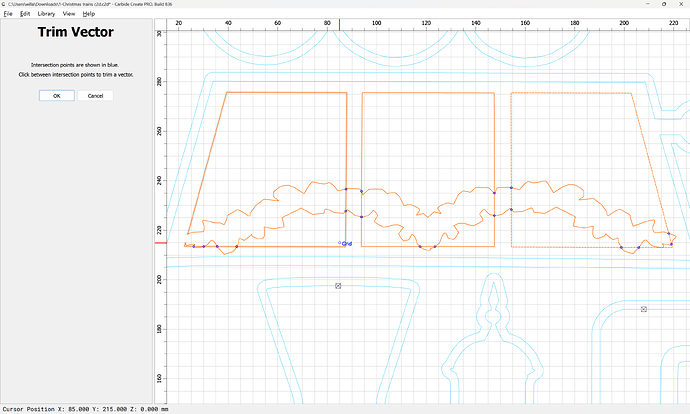This screenshot has height=414, width=690.
Task: Cancel the Trim Vector operation
Action: (95, 96)
